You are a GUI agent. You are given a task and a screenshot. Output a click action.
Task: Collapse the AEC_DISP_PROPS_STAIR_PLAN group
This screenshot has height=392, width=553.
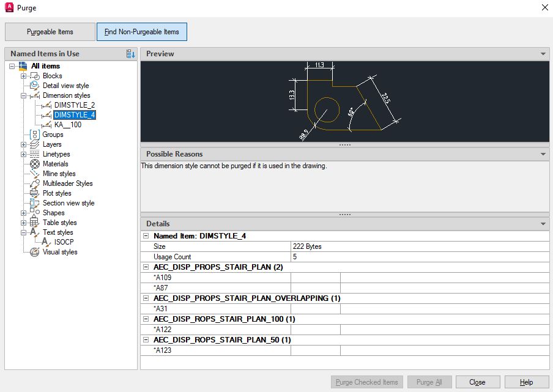click(146, 267)
